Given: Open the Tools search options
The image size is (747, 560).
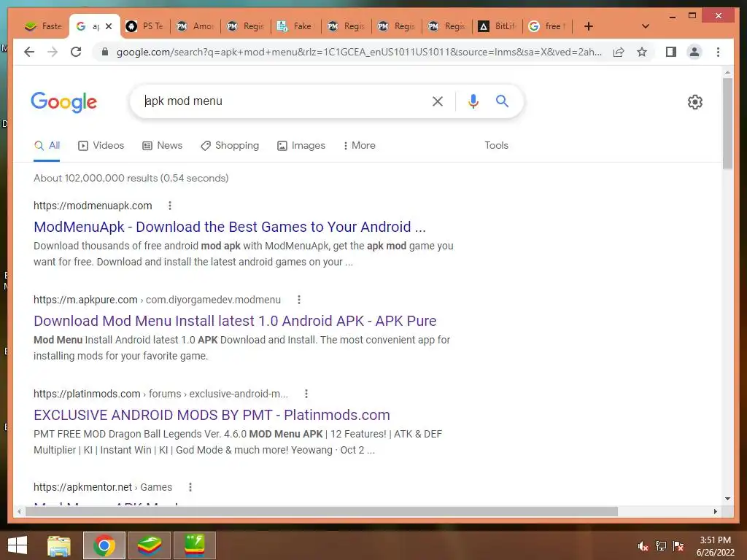Looking at the screenshot, I should point(496,145).
